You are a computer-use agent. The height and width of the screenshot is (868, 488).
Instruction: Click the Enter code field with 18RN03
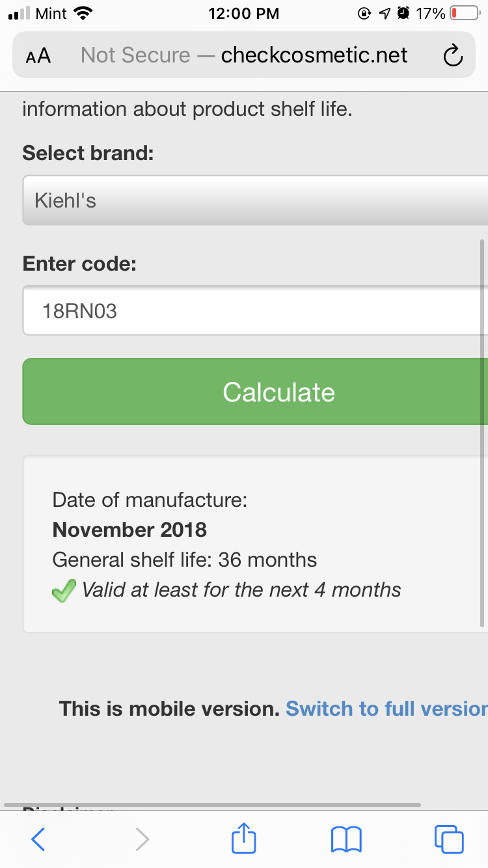(255, 310)
